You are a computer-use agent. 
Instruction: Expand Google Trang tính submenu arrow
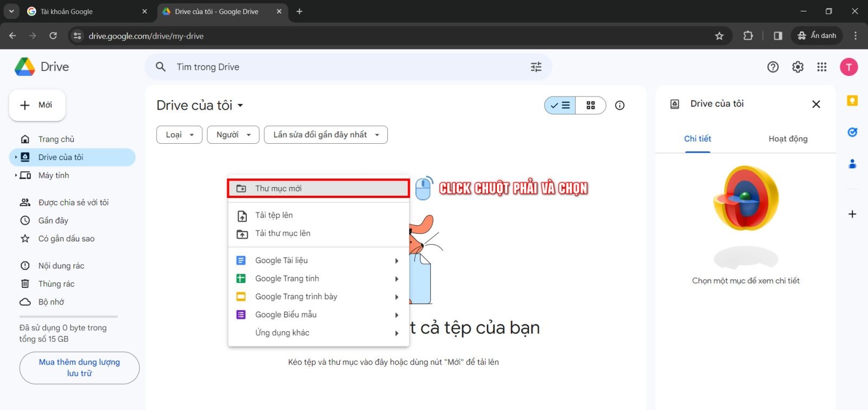point(397,279)
